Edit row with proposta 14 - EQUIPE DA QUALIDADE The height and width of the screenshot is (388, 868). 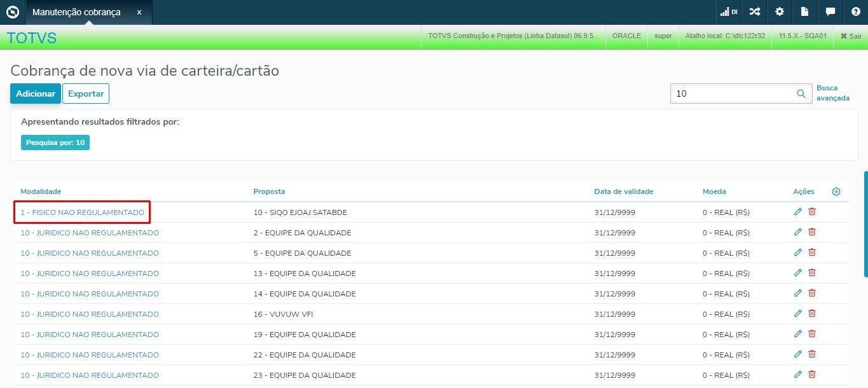(x=798, y=293)
